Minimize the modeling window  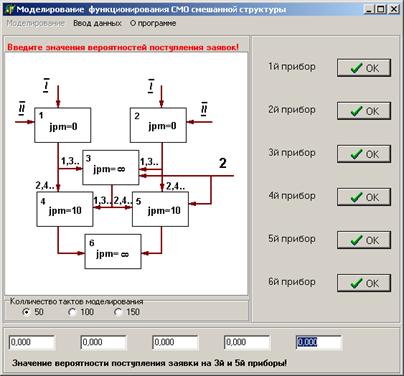coord(369,9)
